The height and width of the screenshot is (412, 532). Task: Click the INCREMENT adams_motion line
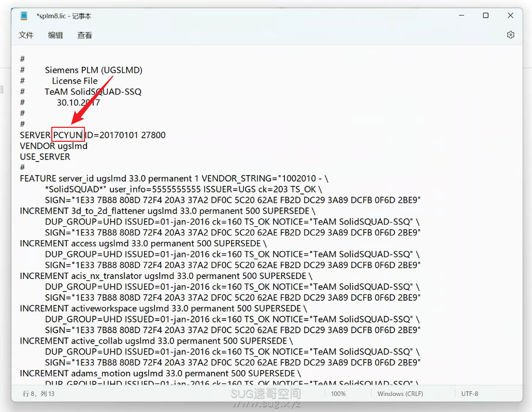(161, 373)
